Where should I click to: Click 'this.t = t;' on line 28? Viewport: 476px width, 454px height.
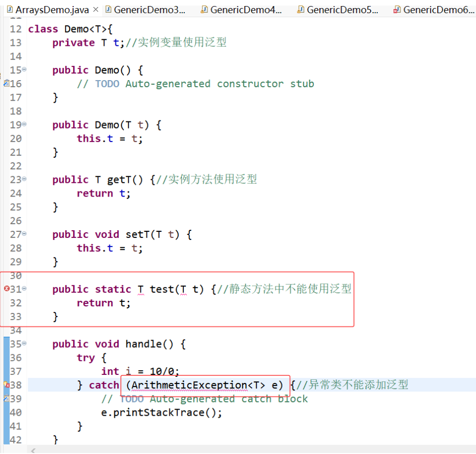click(110, 248)
